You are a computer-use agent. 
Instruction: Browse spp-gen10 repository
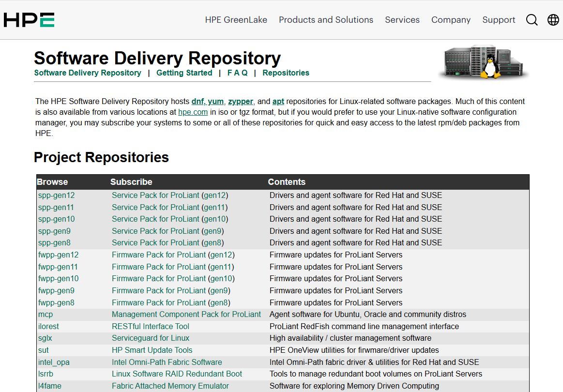tap(56, 219)
